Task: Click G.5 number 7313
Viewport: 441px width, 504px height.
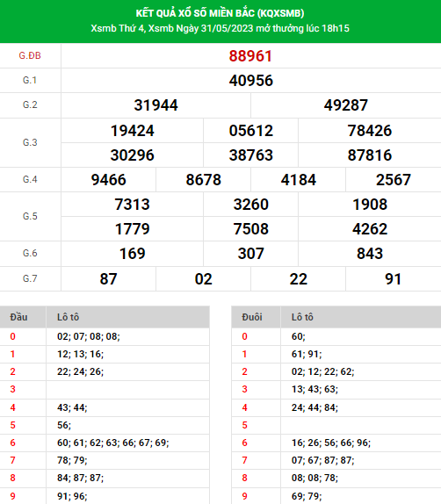Action: coord(132,205)
